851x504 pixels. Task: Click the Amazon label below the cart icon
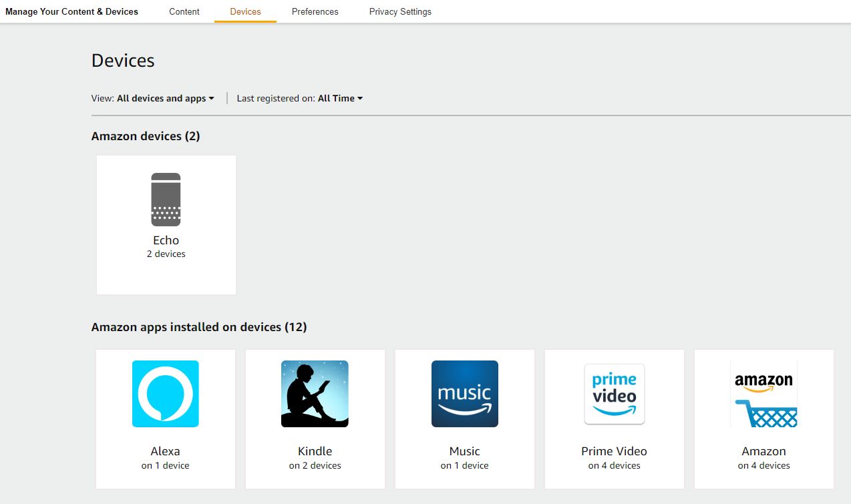click(763, 451)
